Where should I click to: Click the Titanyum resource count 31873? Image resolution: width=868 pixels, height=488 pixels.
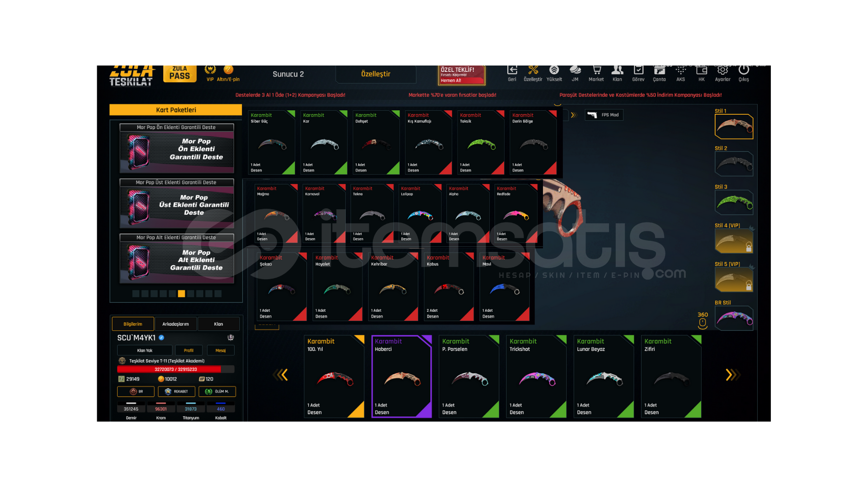(x=191, y=409)
